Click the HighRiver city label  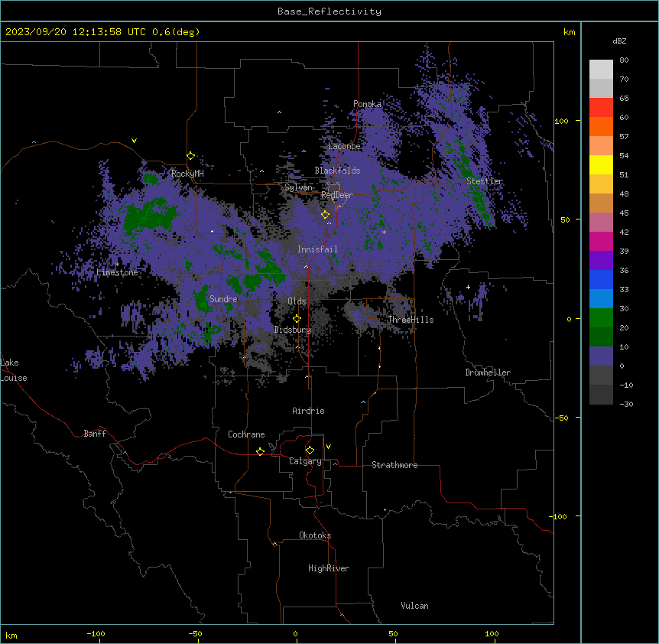[329, 568]
